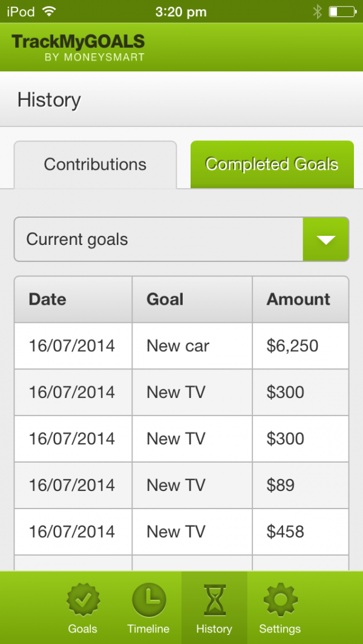Open the Current goals dropdown field
This screenshot has width=363, height=644.
click(x=158, y=239)
